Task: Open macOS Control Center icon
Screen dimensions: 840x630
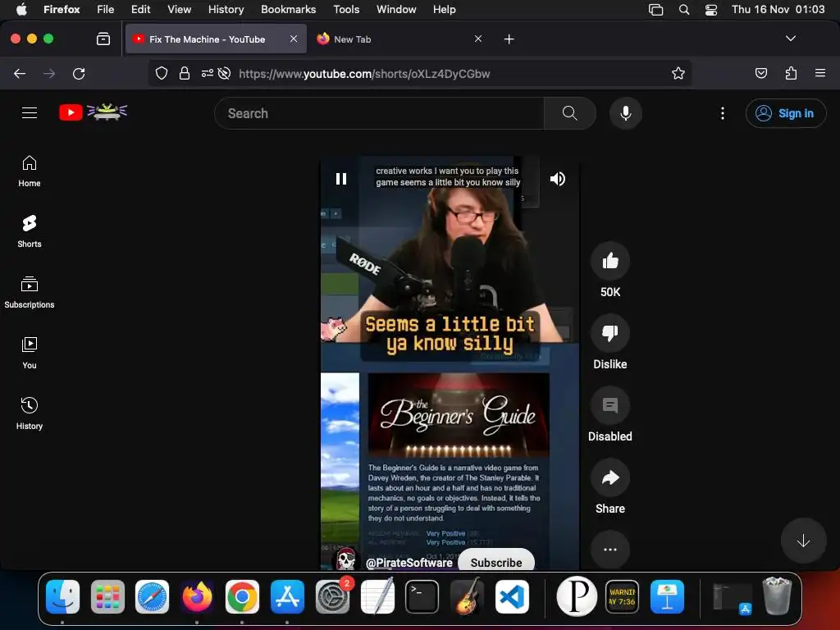Action: click(711, 10)
